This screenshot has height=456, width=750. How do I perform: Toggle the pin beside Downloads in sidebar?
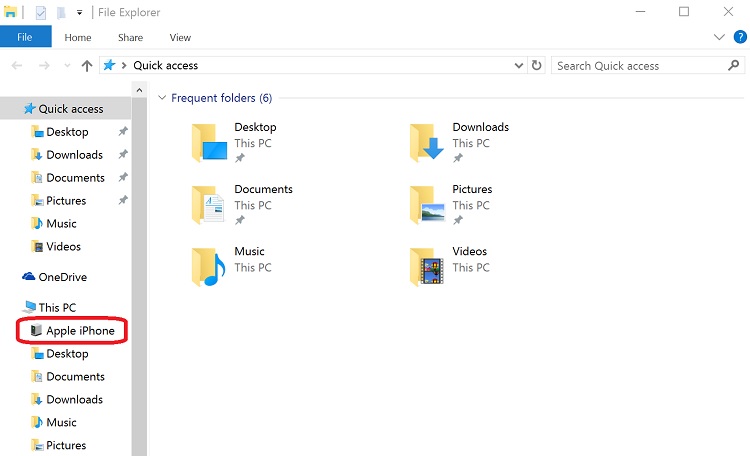(x=123, y=154)
